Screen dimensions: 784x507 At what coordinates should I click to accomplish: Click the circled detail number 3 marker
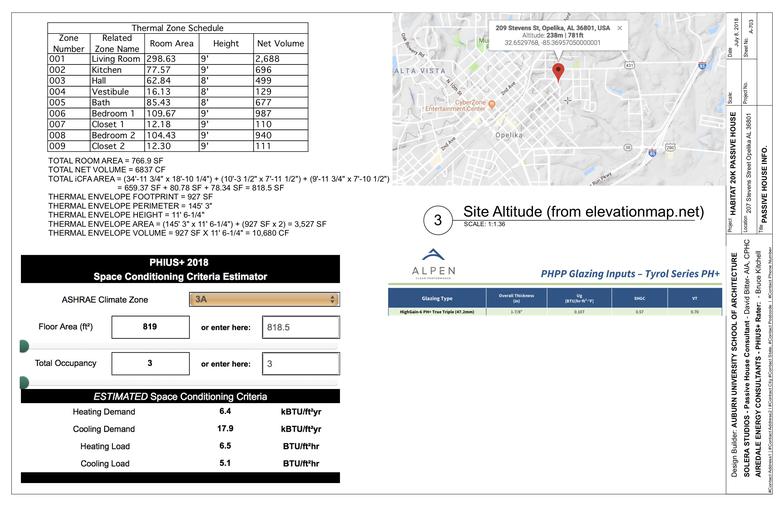pos(438,220)
